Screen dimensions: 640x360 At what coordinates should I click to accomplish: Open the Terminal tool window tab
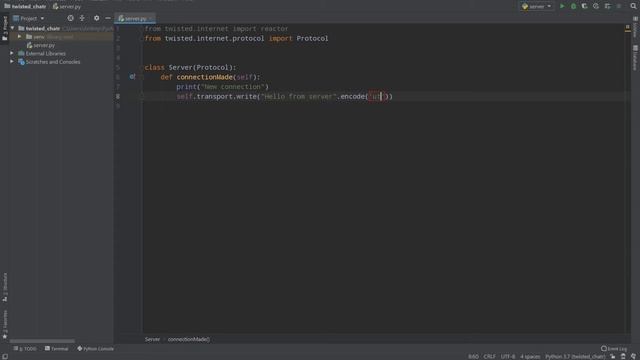click(x=57, y=349)
